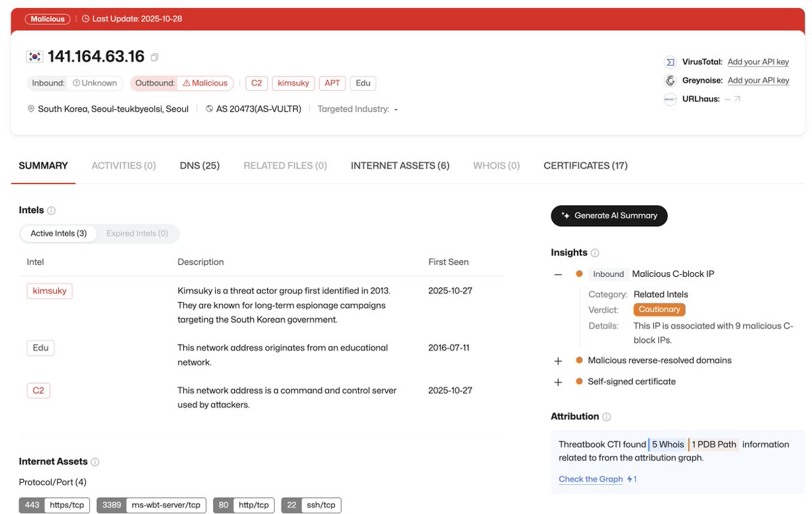Click the location pin icon
The height and width of the screenshot is (514, 812).
[x=31, y=108]
